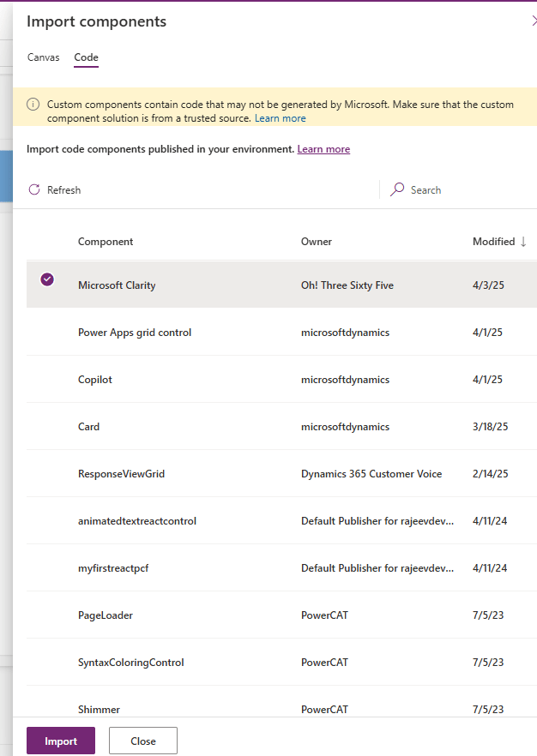
Task: Sort by Owner column header
Action: (x=317, y=242)
